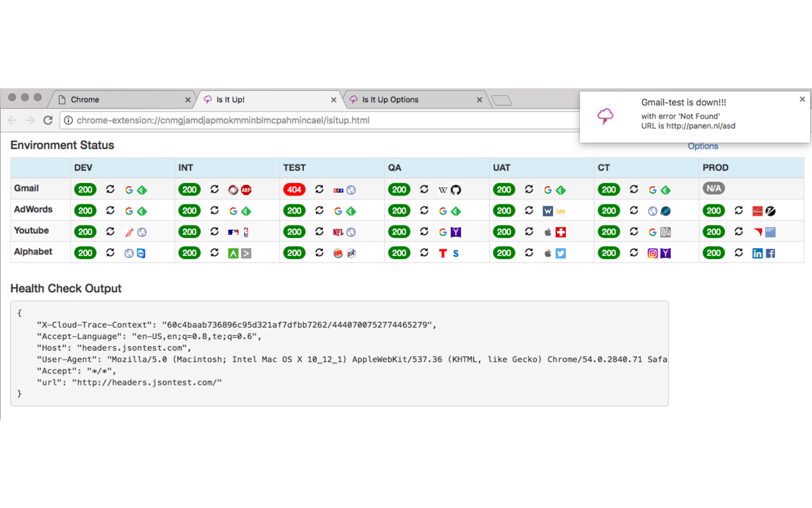
Task: Open the MLB icon in Youtube INT
Action: 233,232
